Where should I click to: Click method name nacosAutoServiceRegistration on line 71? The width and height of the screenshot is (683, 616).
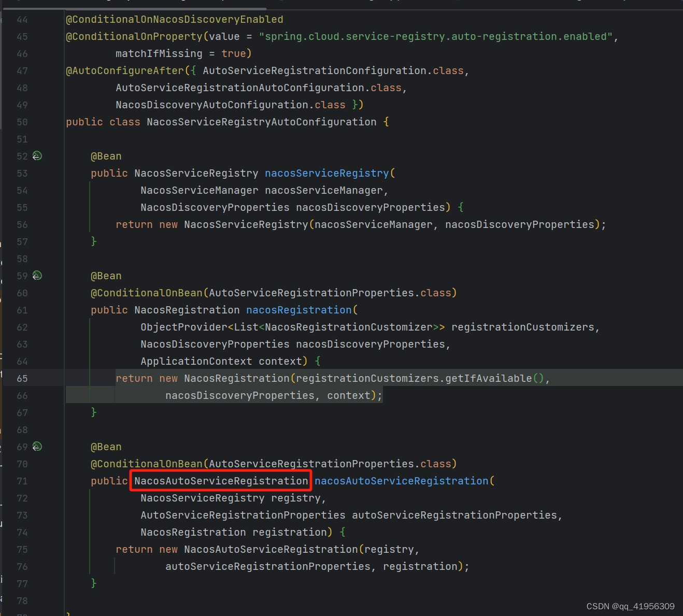click(402, 481)
